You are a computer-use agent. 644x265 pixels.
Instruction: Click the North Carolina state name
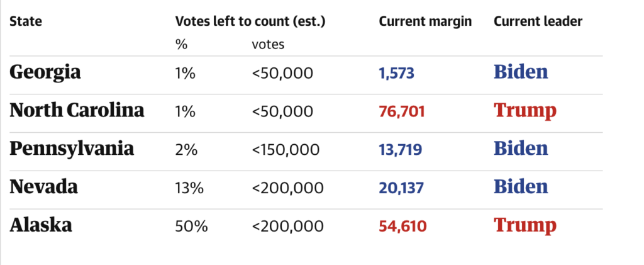(x=77, y=111)
